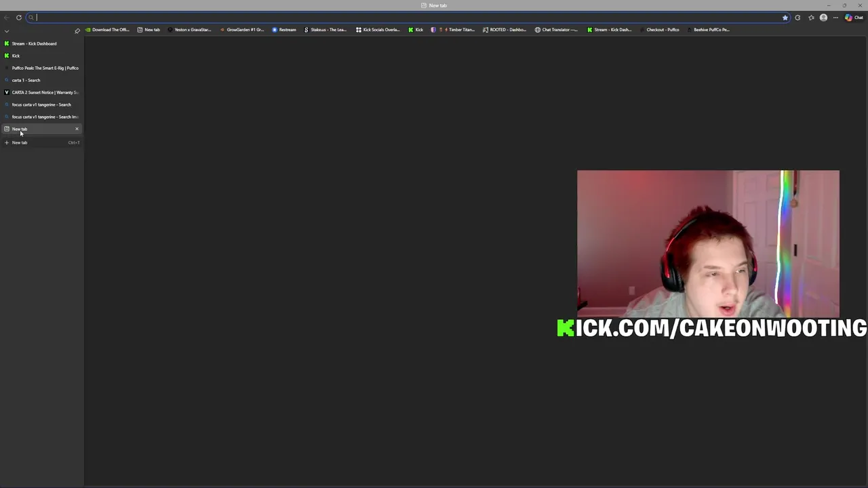The image size is (868, 488).
Task: Open 'Beehive PuffCo Pe...' bookmark
Action: 709,30
